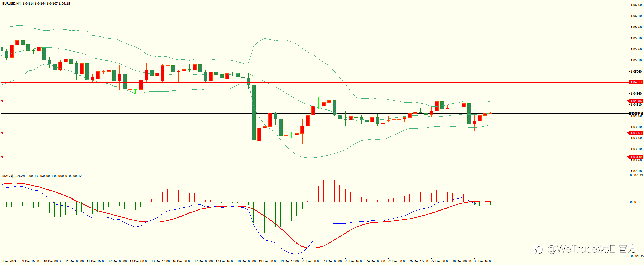
Task: Click the 18 Dec 08:00 time label
Action: [x=246, y=261]
